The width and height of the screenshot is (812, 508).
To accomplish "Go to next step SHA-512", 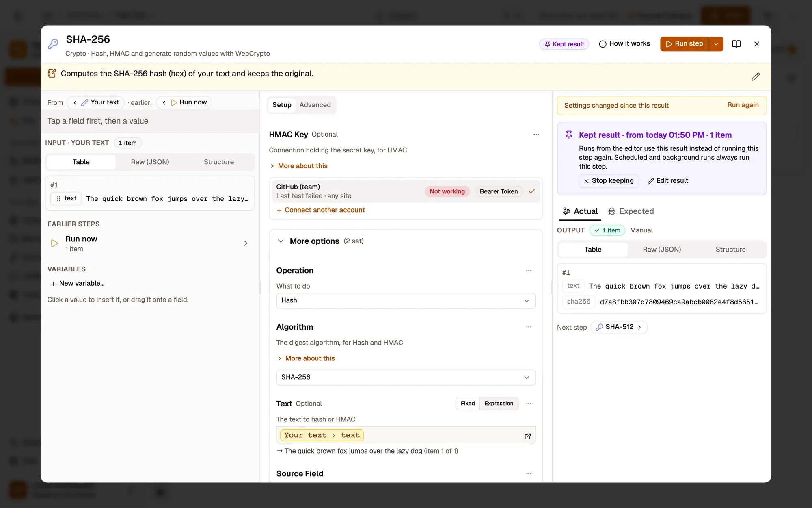I will [x=619, y=327].
